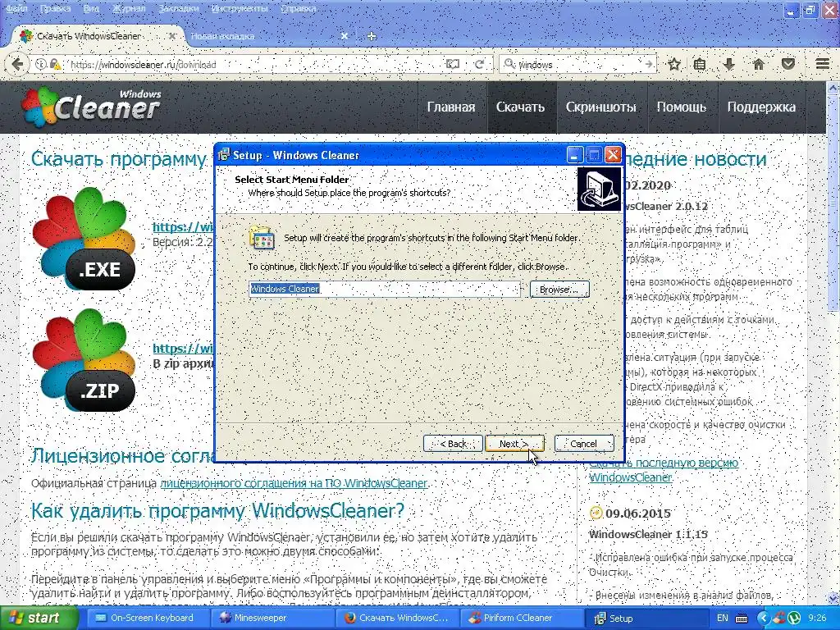Click the browser search field
Screen dimensions: 840x630
pyautogui.click(x=578, y=64)
